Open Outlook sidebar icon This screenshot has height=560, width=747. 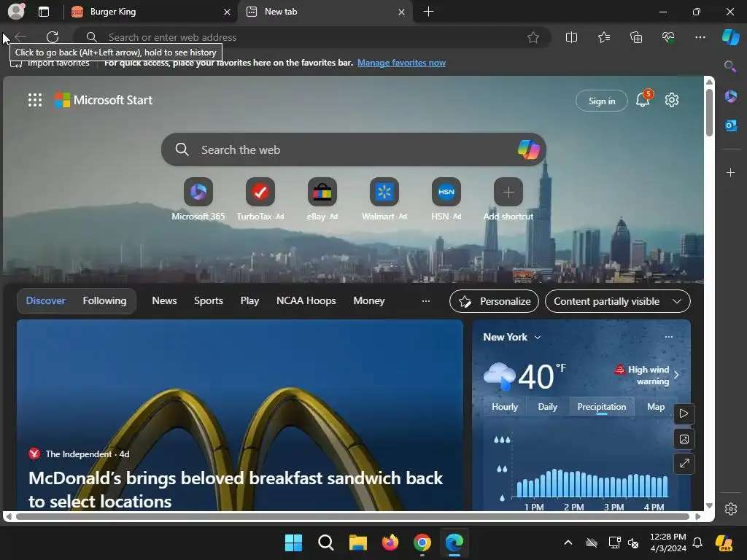pyautogui.click(x=730, y=125)
